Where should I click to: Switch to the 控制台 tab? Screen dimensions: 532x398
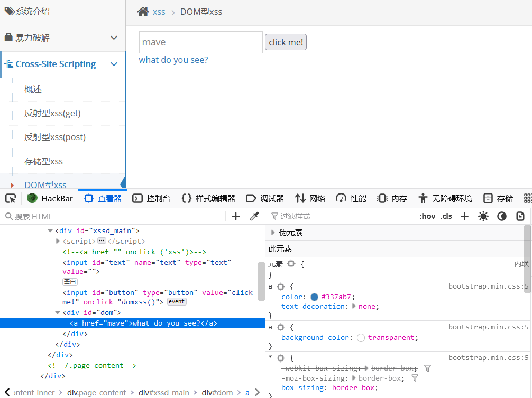pos(152,198)
